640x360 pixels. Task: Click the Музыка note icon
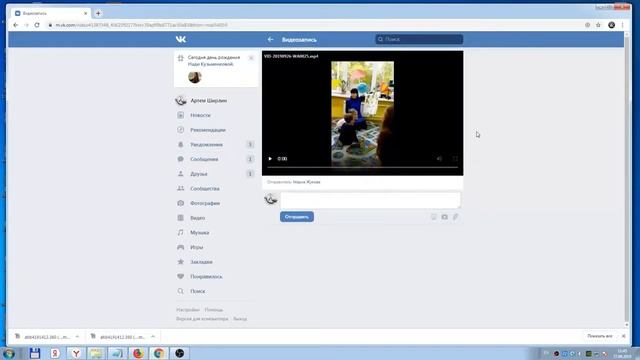[x=180, y=232]
